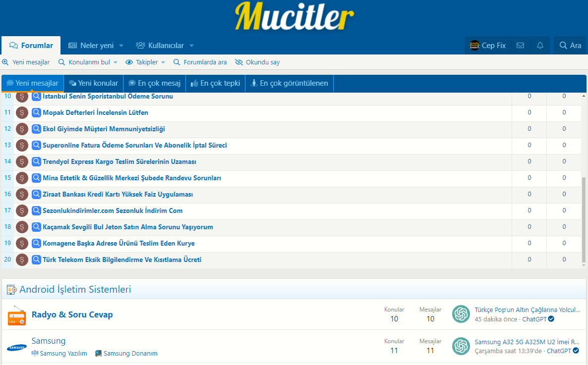The height and width of the screenshot is (365, 588).
Task: Open the Neler yeni menu item
Action: 91,46
